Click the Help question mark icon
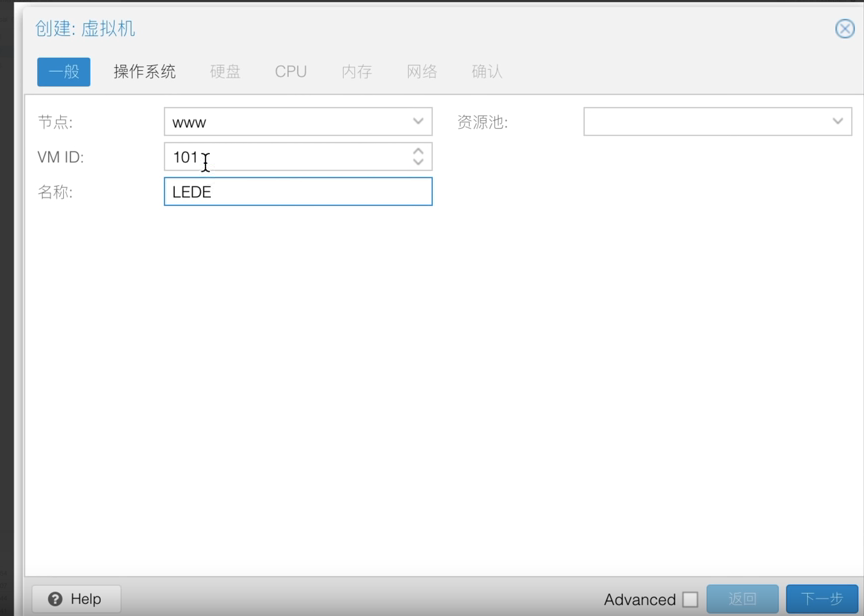Image resolution: width=864 pixels, height=616 pixels. (55, 599)
